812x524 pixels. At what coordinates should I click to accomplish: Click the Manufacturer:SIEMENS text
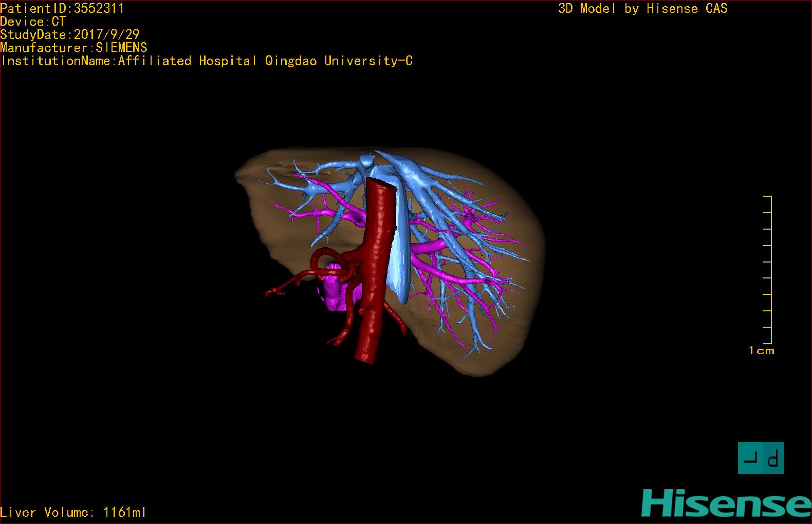point(73,48)
